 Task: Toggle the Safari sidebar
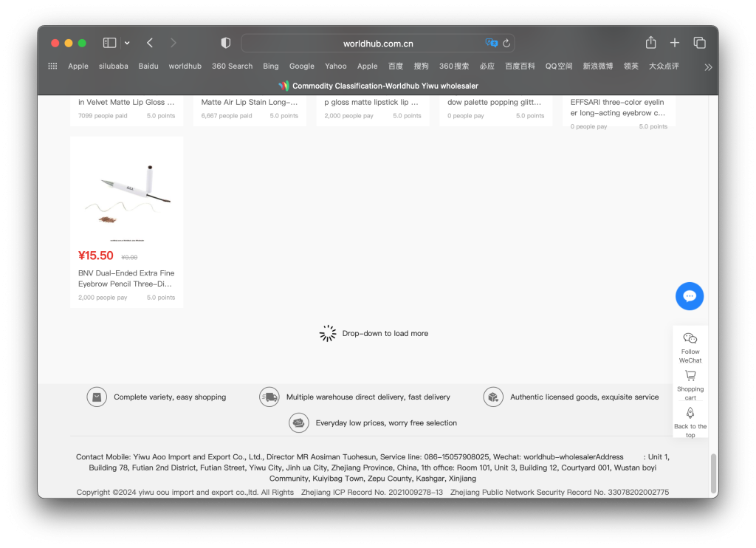click(x=109, y=43)
